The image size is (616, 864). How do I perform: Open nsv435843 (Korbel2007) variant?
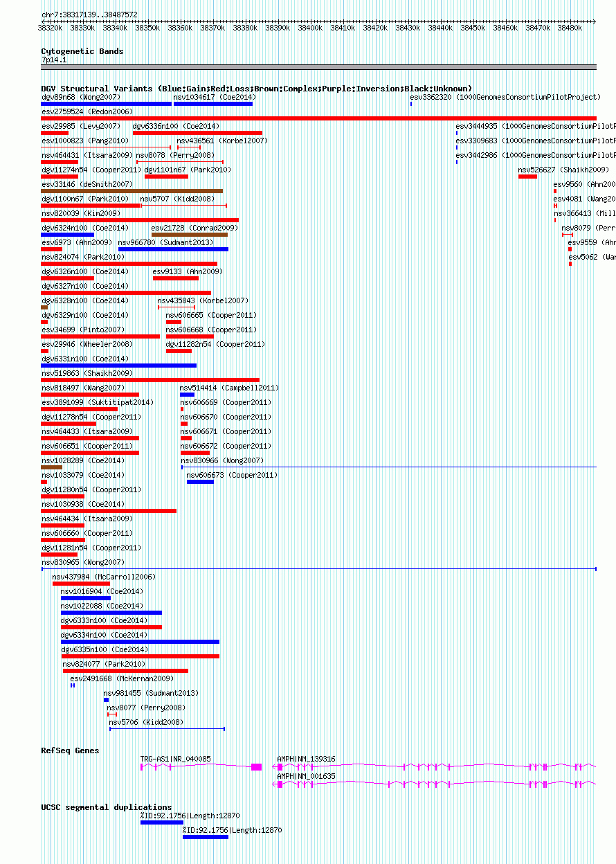tap(203, 300)
